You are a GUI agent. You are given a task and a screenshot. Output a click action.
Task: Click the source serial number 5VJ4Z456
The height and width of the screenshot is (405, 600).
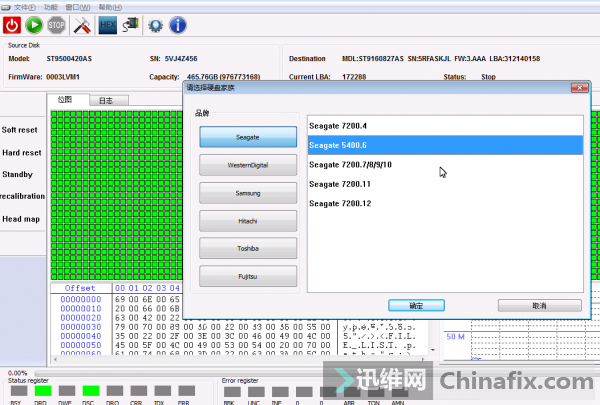click(x=181, y=59)
